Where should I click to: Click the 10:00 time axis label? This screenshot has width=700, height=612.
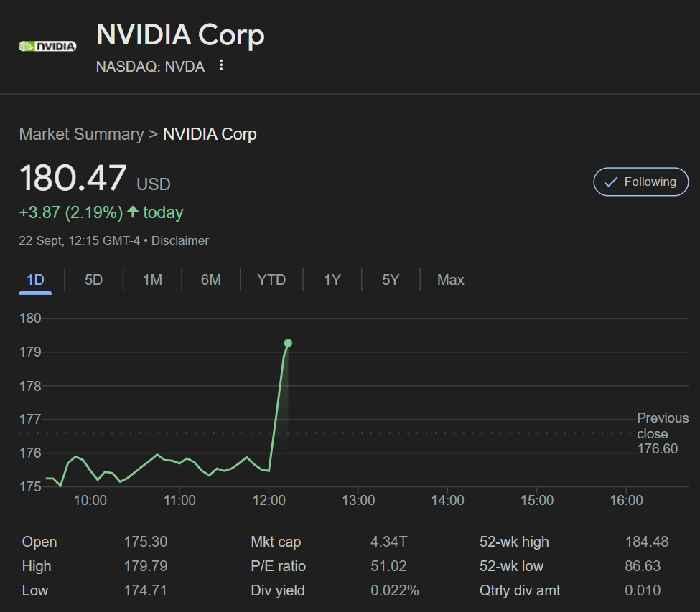pos(90,501)
